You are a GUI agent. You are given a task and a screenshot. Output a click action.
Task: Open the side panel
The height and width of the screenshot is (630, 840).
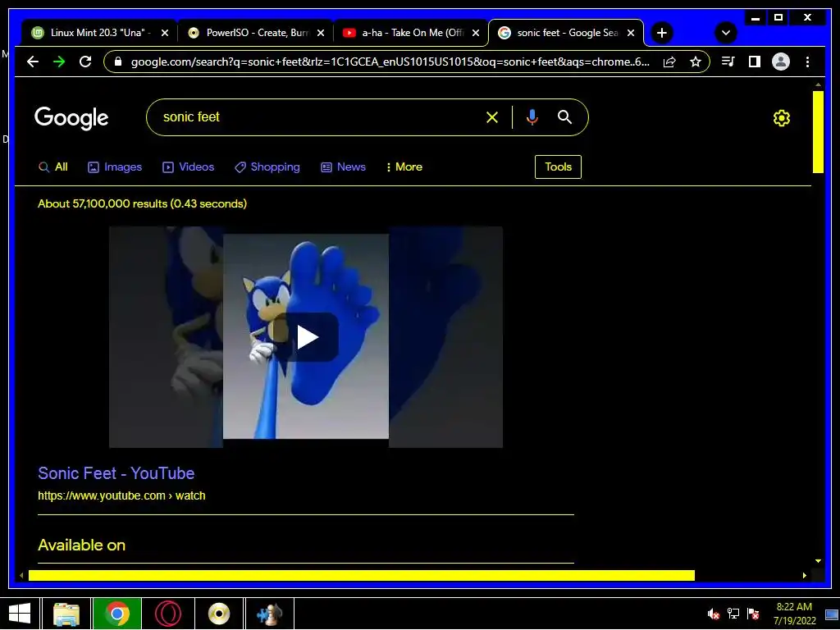coord(755,62)
